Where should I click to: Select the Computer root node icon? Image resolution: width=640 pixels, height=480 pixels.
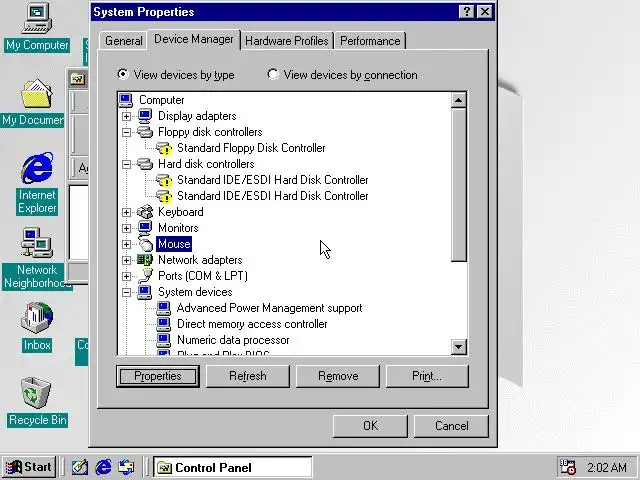pos(126,100)
